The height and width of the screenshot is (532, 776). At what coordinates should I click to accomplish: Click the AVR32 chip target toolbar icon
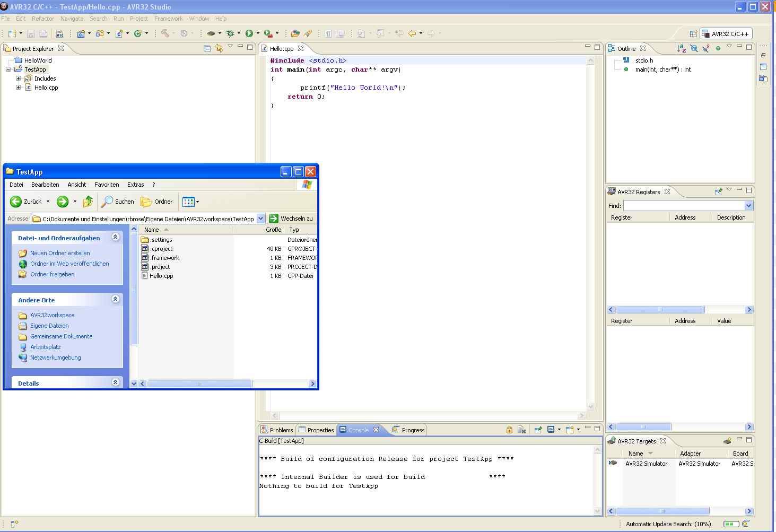point(211,33)
